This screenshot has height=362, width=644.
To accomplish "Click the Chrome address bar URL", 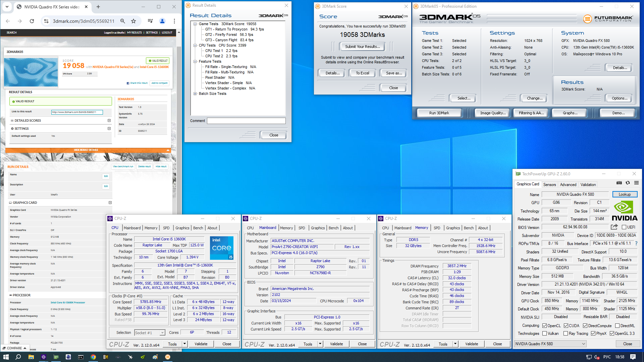I will point(84,21).
